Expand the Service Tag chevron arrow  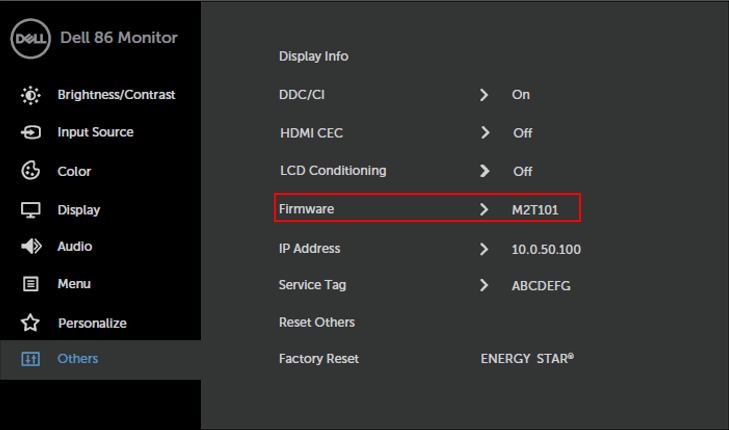click(484, 285)
